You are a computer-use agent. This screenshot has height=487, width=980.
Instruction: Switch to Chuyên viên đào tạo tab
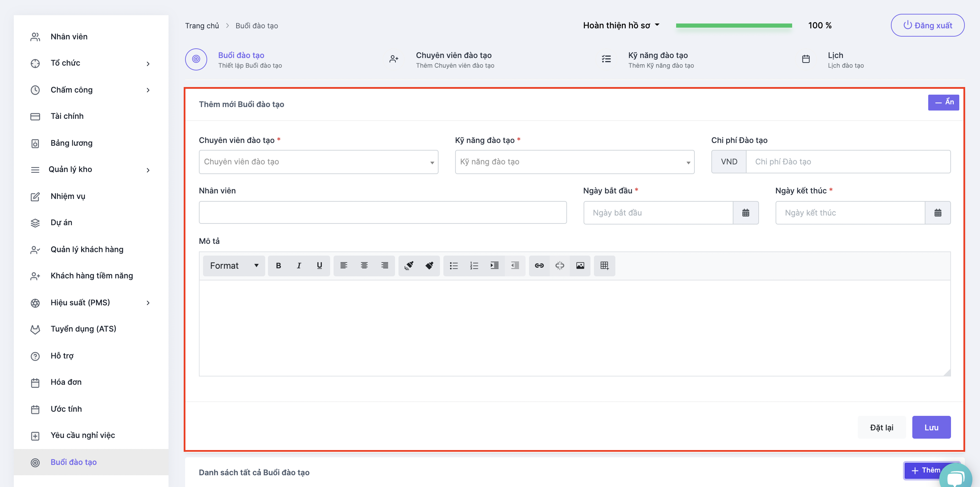click(x=442, y=60)
